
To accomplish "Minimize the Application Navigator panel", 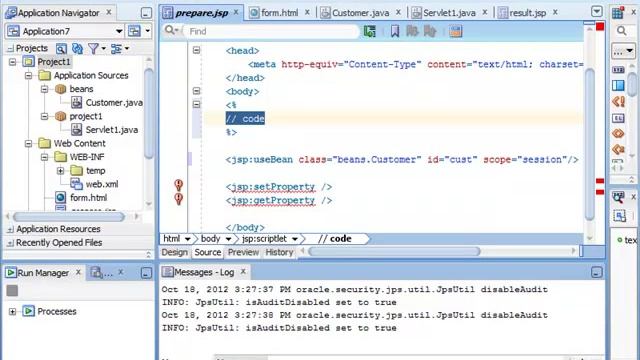I will coord(146,13).
